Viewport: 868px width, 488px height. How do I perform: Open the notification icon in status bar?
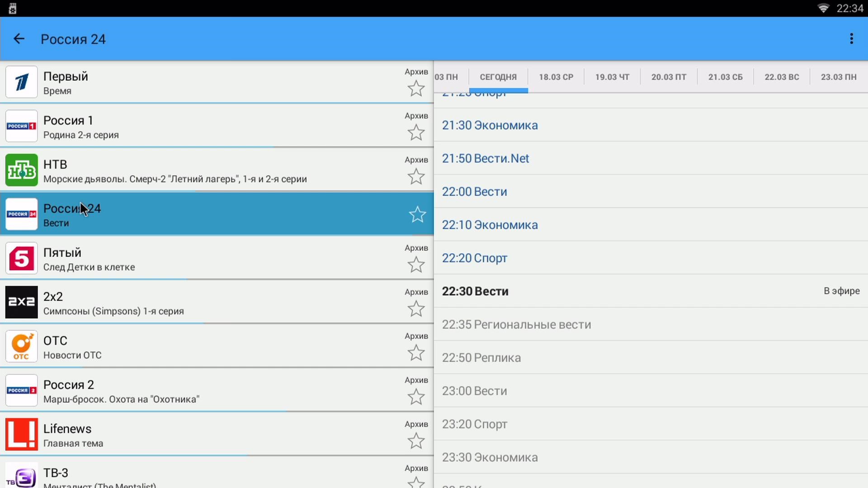[13, 9]
